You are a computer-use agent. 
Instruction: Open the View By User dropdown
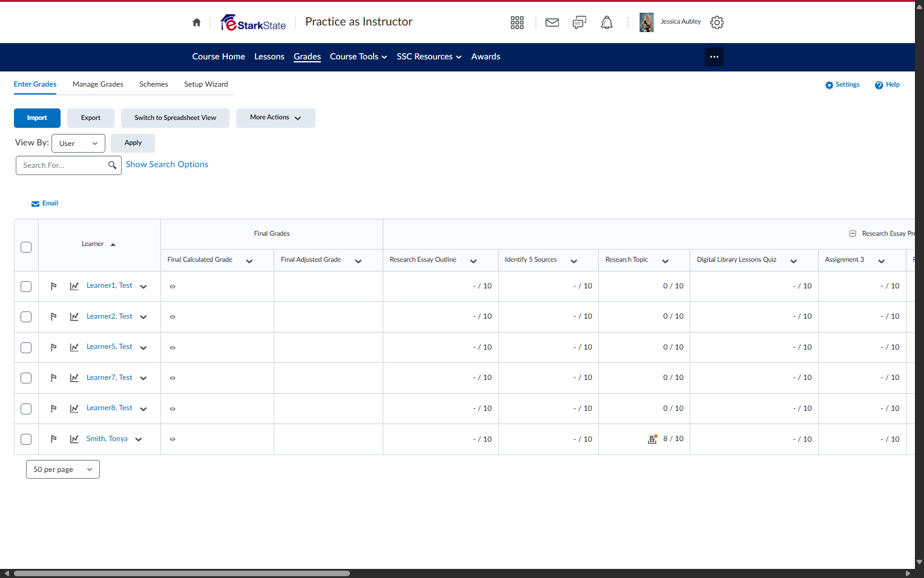click(x=78, y=143)
